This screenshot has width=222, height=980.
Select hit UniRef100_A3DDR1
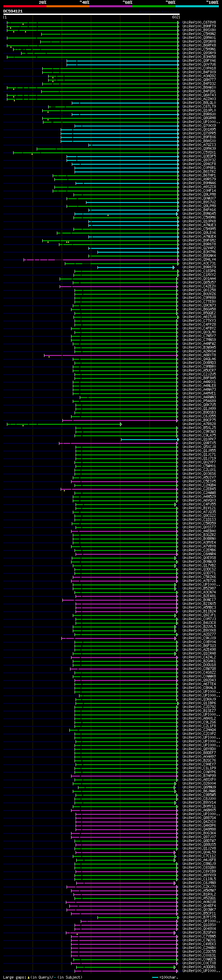pyautogui.click(x=199, y=967)
